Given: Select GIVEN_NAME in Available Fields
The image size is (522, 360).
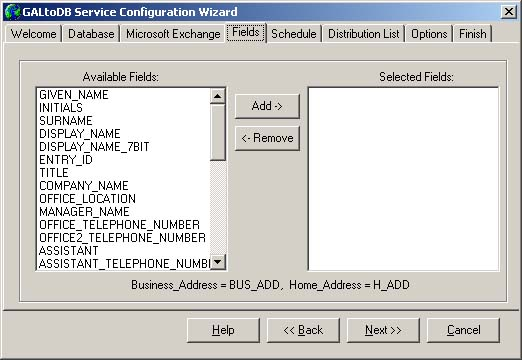Looking at the screenshot, I should coord(124,95).
